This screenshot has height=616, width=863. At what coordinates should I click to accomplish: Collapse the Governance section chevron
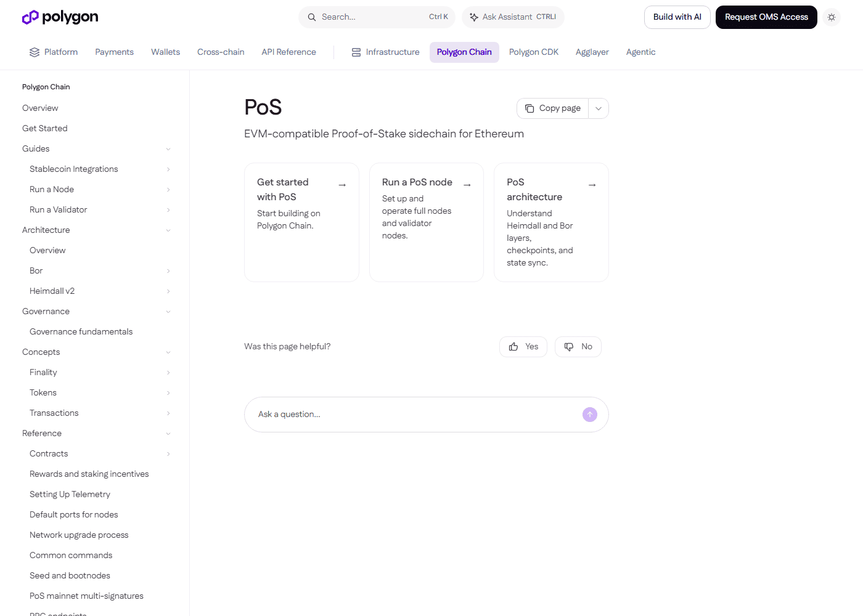coord(168,312)
